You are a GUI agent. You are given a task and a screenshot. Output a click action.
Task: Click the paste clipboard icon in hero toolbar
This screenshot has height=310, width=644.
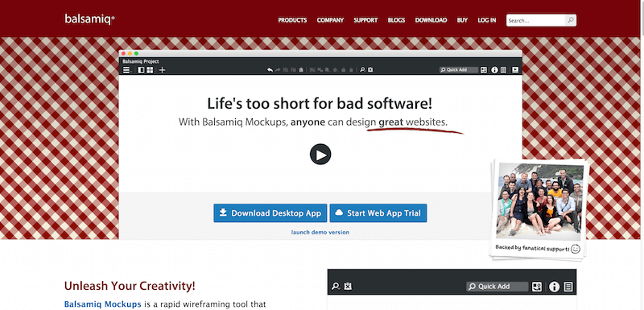(x=301, y=70)
